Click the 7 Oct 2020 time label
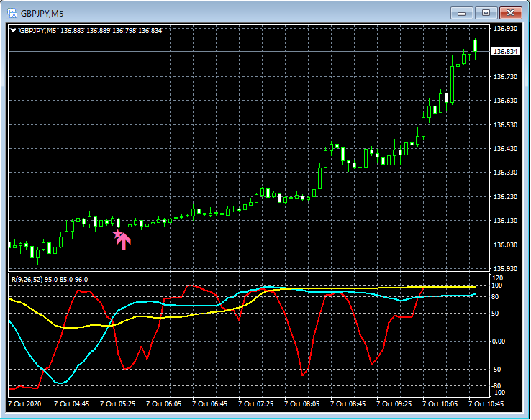 point(24,404)
